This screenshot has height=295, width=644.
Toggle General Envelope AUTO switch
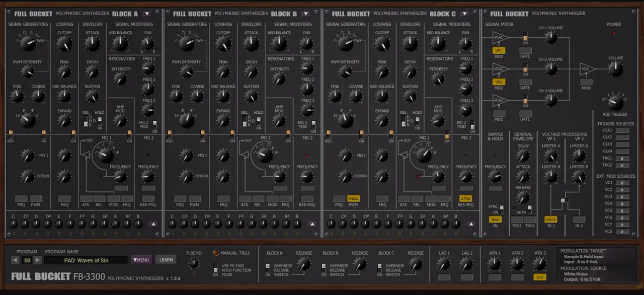pyautogui.click(x=530, y=209)
